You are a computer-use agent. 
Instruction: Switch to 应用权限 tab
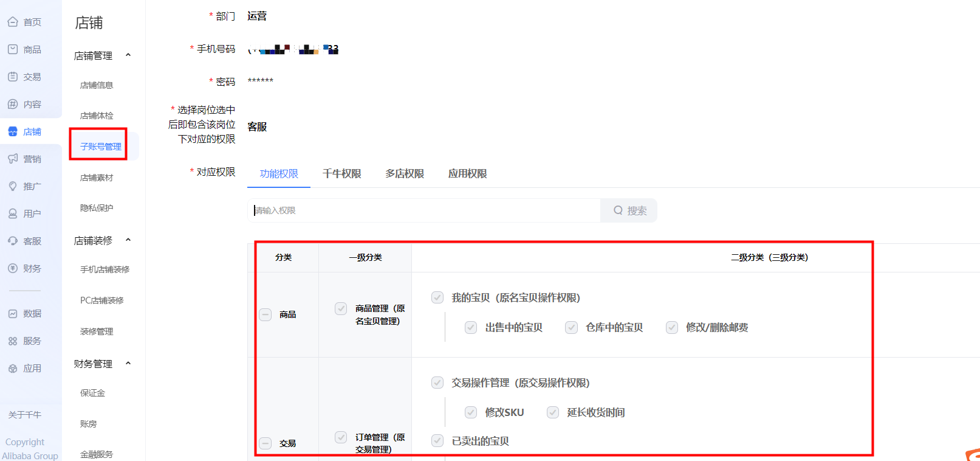[x=468, y=174]
